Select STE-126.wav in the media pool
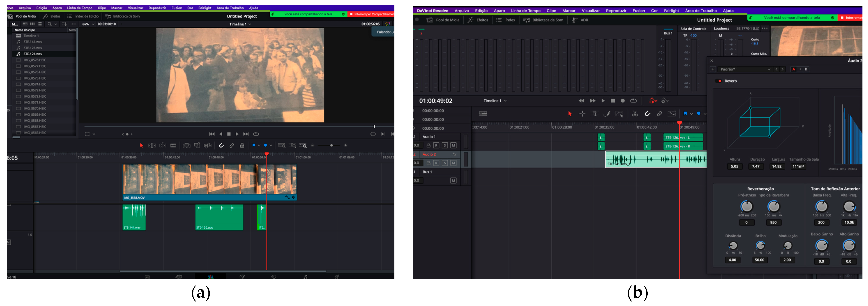868x306 pixels. (x=33, y=48)
